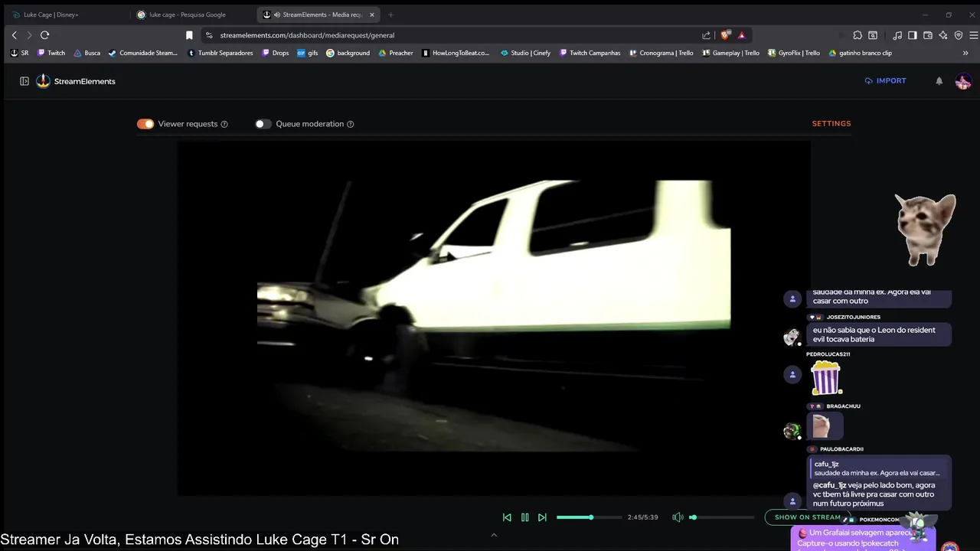This screenshot has height=551, width=980.
Task: Open the Brave Shields lion icon
Action: click(726, 35)
